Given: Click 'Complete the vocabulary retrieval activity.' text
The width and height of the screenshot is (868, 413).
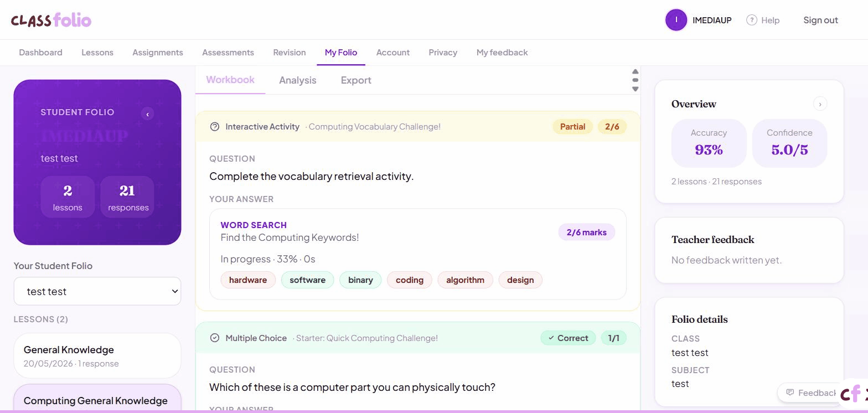Looking at the screenshot, I should (312, 177).
